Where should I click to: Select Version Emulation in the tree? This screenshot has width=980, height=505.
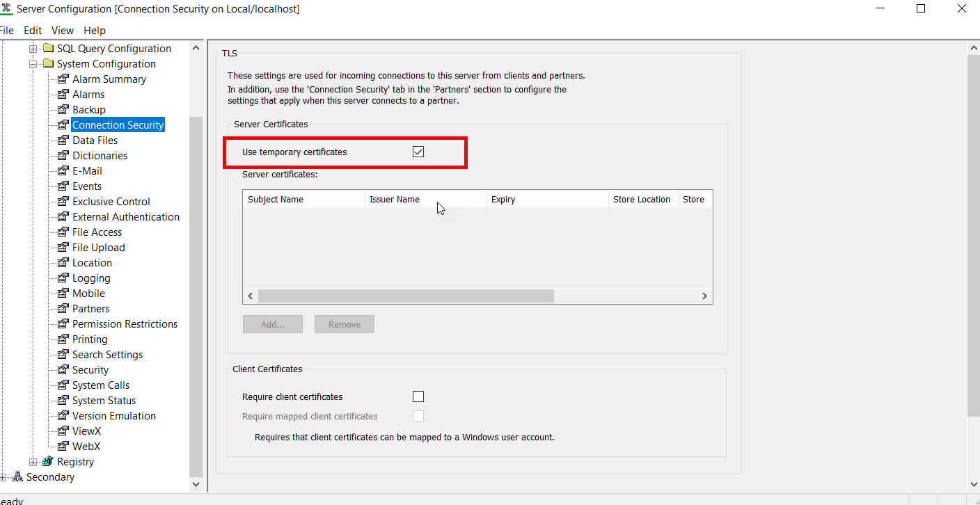(x=114, y=416)
